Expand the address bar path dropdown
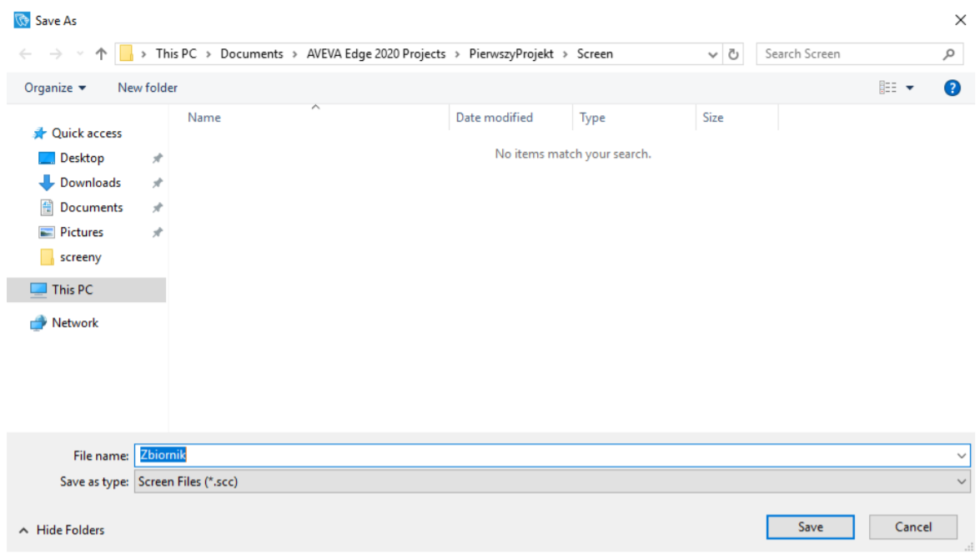Screen dimensions: 980x554 coord(713,54)
